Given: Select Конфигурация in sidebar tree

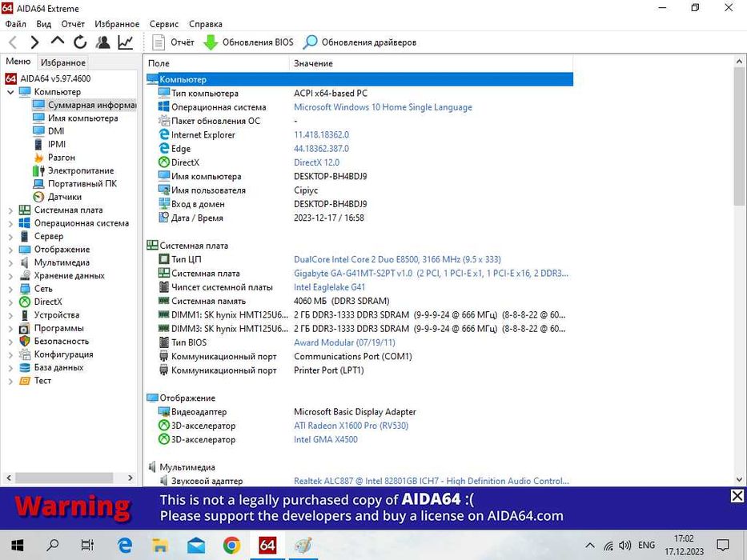Looking at the screenshot, I should pyautogui.click(x=56, y=354).
